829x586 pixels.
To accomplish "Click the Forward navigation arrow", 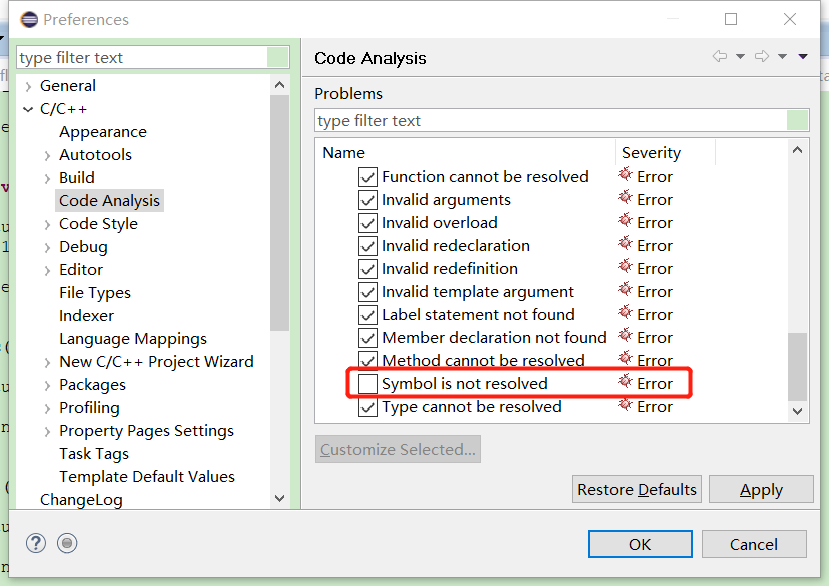I will click(762, 56).
